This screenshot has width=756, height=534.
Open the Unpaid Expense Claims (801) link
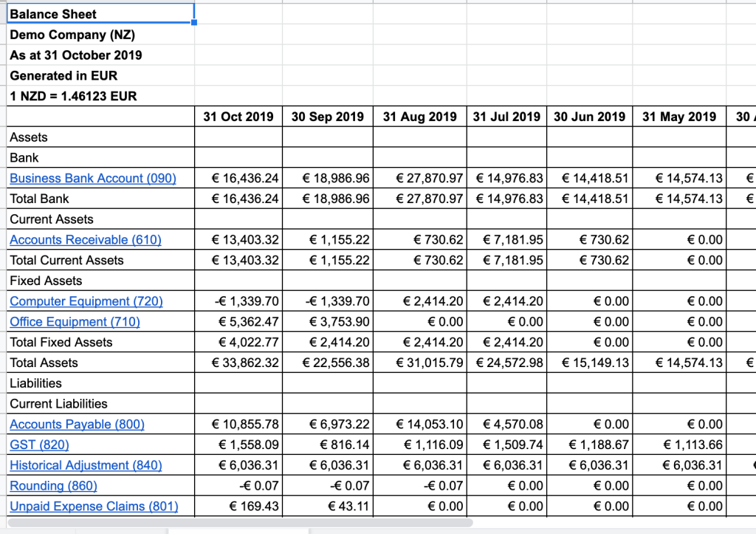[94, 506]
